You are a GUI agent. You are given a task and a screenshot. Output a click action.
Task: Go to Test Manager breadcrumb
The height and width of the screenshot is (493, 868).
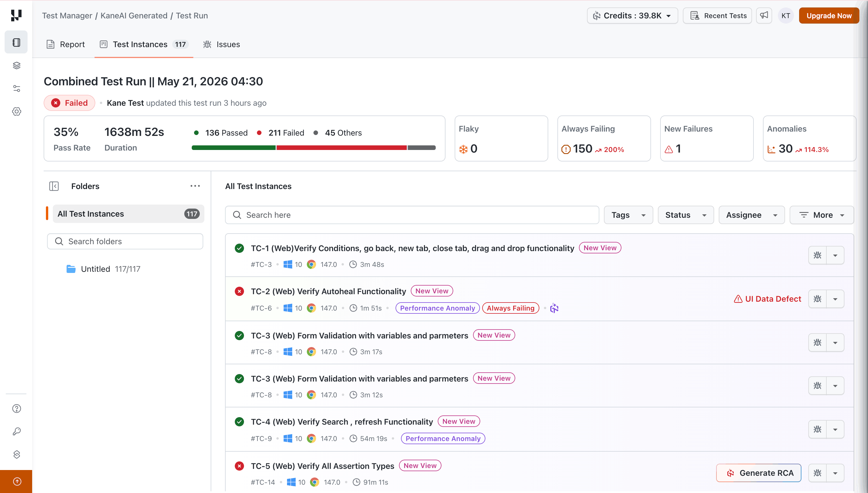pos(67,16)
